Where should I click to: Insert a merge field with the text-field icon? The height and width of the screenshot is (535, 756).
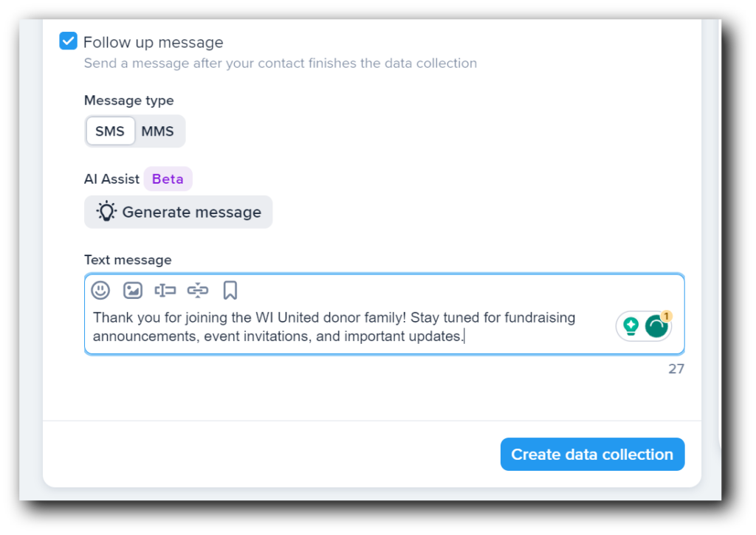[x=165, y=290]
